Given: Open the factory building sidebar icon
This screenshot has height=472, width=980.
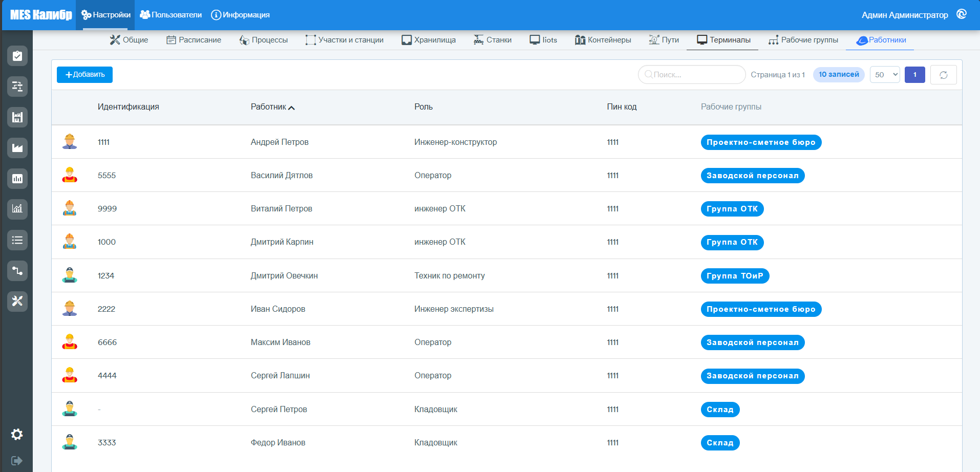Looking at the screenshot, I should (x=17, y=117).
